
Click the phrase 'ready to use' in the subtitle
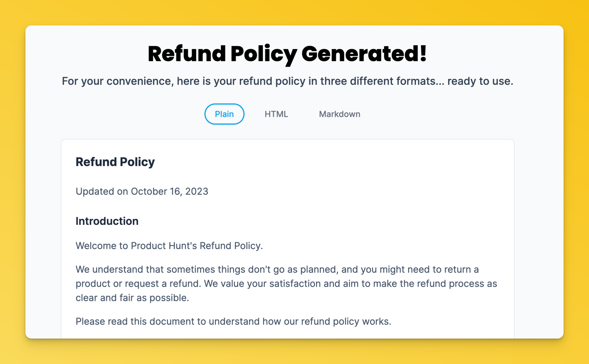[480, 81]
